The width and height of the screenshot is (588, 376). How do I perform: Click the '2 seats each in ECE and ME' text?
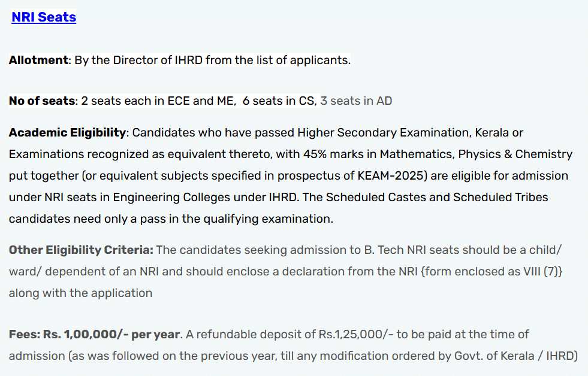pos(158,101)
